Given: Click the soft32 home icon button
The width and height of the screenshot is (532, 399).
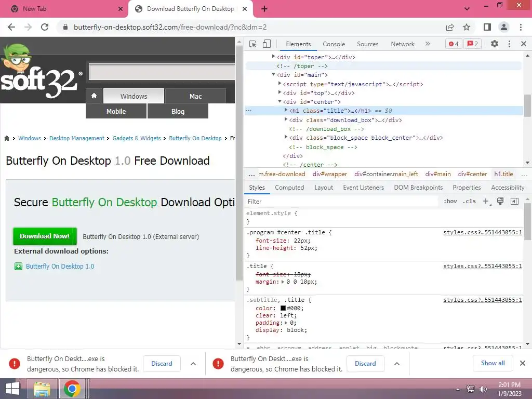Looking at the screenshot, I should point(94,96).
